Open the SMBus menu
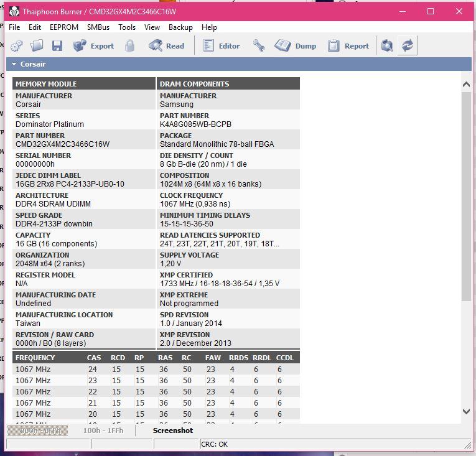Screen dimensions: 476x456 point(98,27)
